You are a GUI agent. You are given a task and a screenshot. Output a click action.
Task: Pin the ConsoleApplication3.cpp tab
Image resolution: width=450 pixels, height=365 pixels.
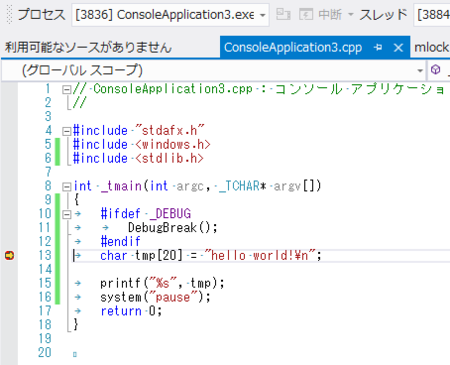[378, 48]
